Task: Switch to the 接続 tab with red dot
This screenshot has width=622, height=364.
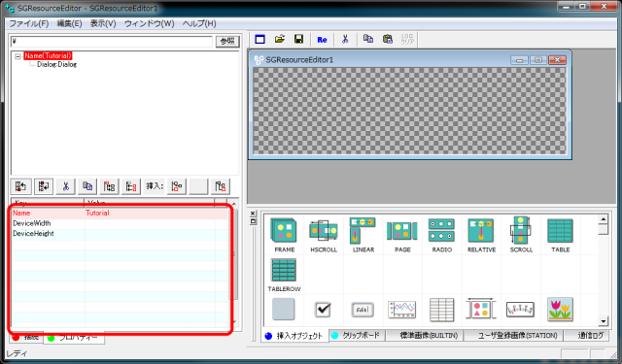Action: pos(26,338)
